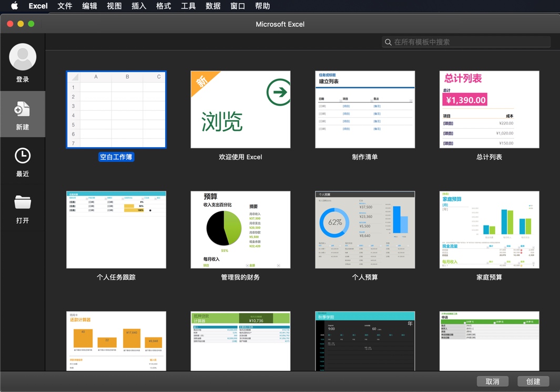This screenshot has width=560, height=392.
Task: Click the 打开 folder icon
Action: (x=23, y=202)
